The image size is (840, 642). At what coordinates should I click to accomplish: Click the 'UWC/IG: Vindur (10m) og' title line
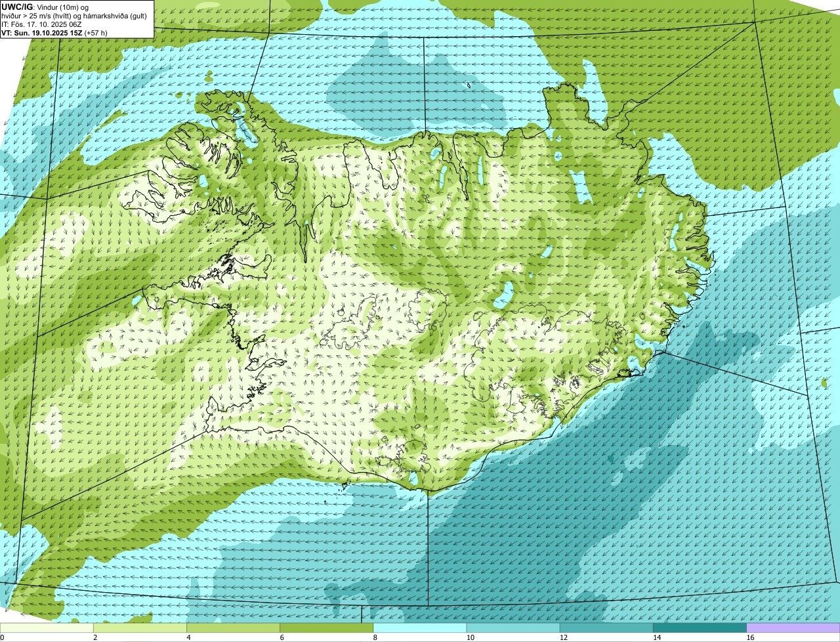45,7
